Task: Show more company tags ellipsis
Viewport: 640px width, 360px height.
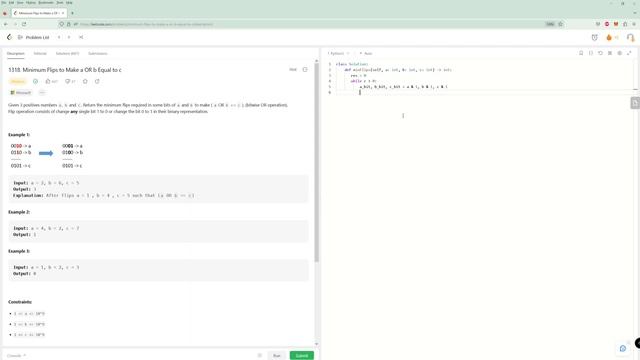Action: [x=42, y=93]
